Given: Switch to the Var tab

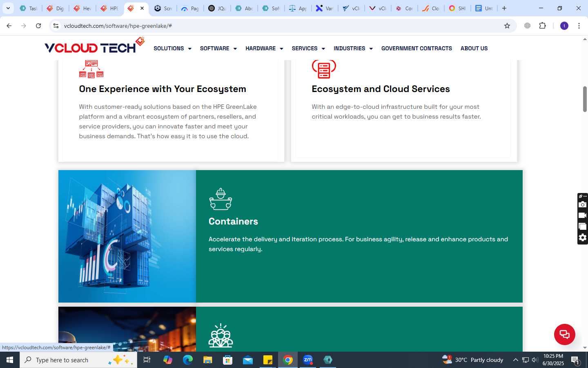Looking at the screenshot, I should (x=325, y=8).
